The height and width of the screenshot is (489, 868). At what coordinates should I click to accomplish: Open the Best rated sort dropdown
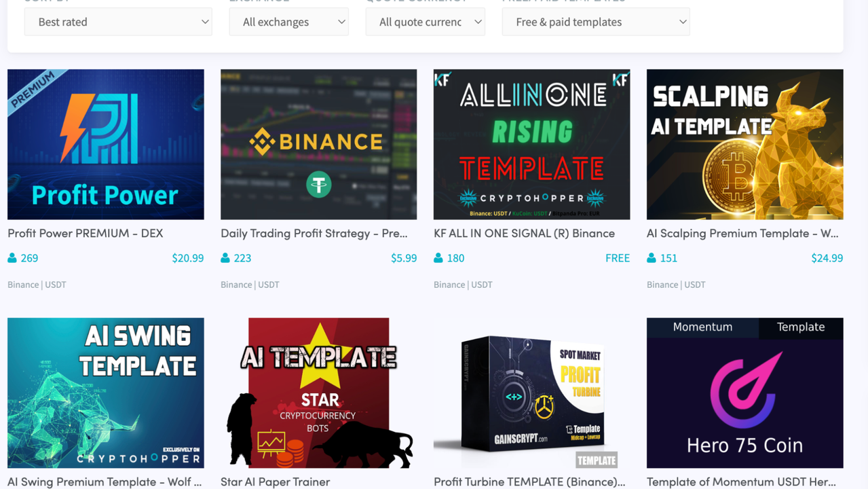coord(118,22)
